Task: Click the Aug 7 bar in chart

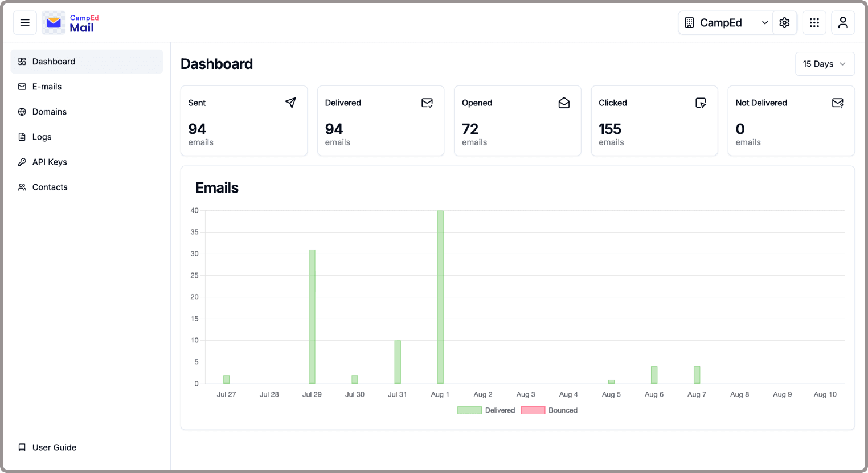Action: pos(697,375)
